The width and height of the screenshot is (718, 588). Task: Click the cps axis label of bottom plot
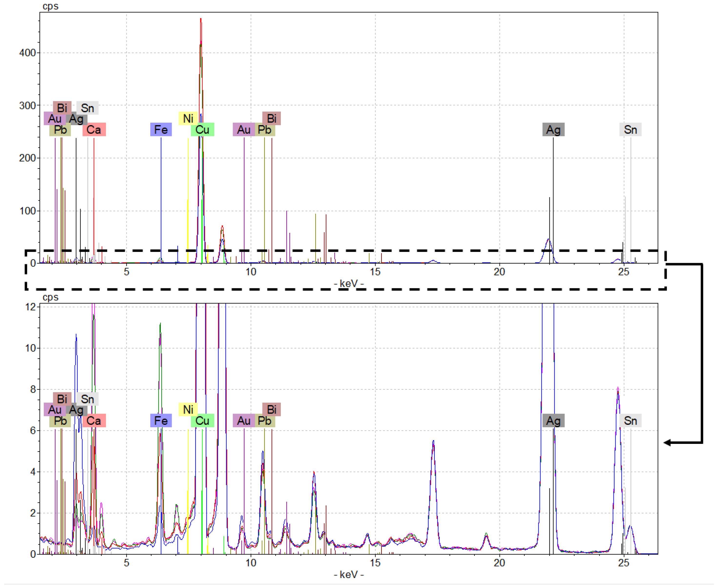(50, 298)
